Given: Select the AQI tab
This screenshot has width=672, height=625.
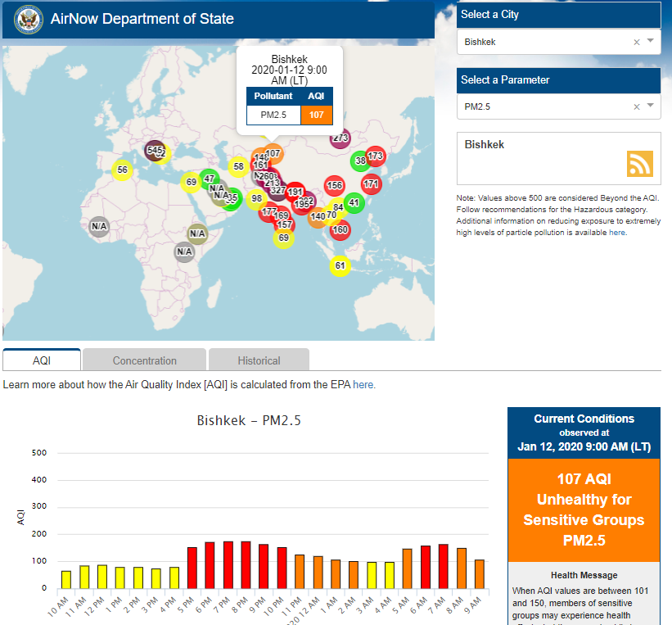Looking at the screenshot, I should 42,360.
